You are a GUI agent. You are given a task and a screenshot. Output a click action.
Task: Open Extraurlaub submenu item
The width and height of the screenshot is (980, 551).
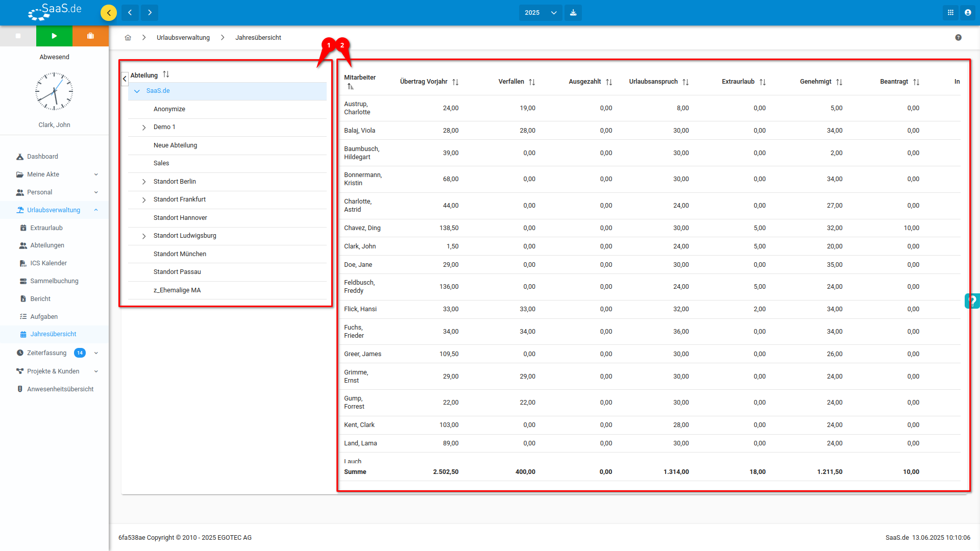[54, 228]
